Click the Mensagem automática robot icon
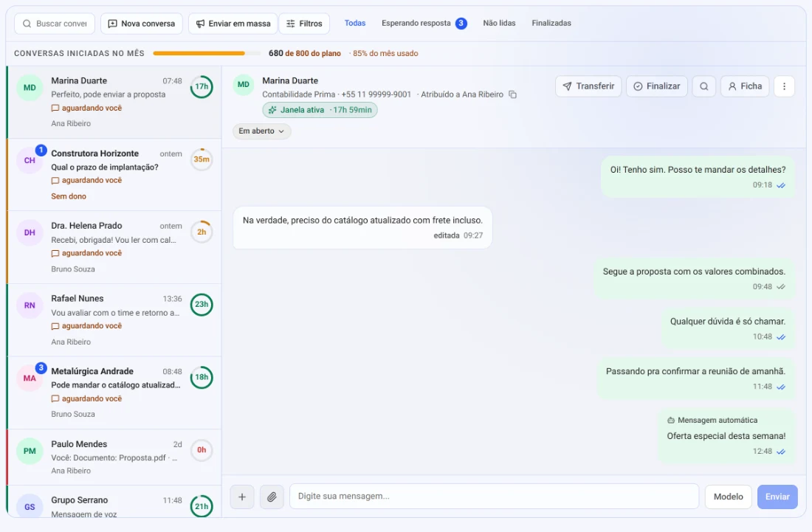 click(x=671, y=421)
